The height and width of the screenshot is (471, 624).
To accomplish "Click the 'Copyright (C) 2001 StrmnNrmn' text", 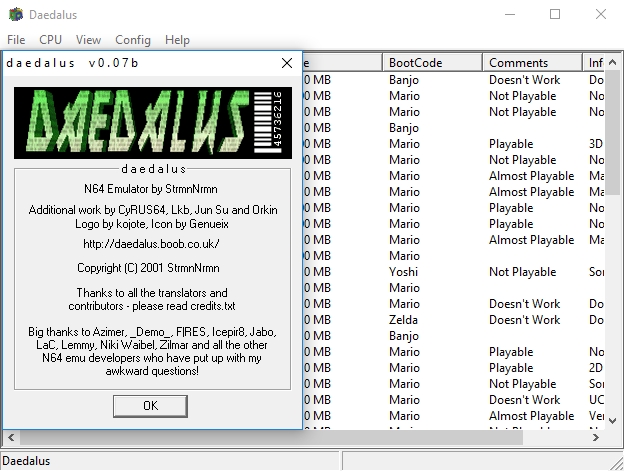I will [x=148, y=268].
